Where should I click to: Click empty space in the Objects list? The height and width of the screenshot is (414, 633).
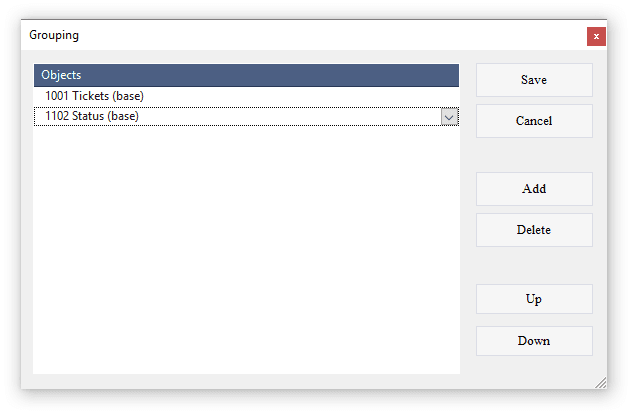click(x=246, y=250)
